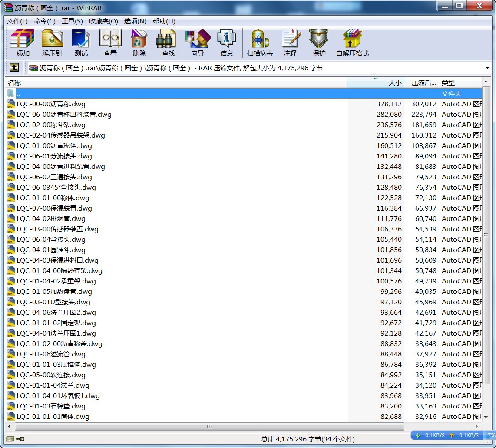Viewport: 496px width, 448px height.
Task: Open the 文件(F) menu
Action: [17, 21]
